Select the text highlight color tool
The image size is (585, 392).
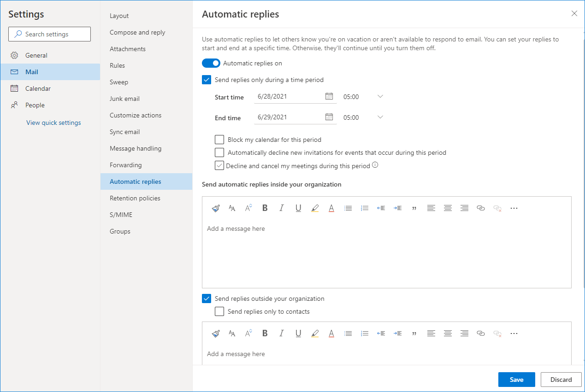coord(315,208)
